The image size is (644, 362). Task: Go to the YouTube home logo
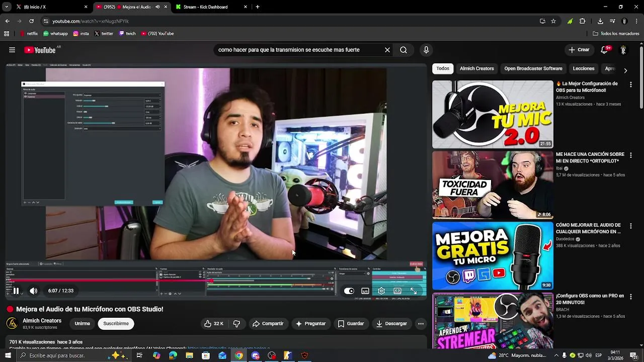tap(40, 50)
